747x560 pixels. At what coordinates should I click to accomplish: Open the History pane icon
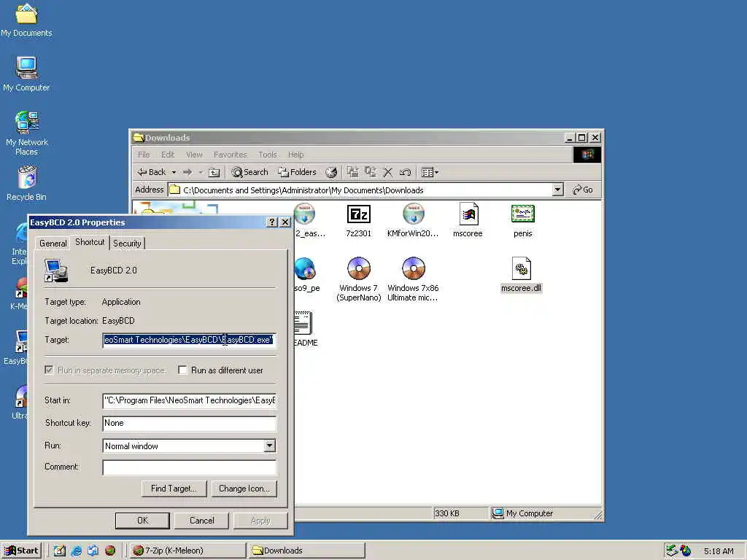click(x=331, y=172)
